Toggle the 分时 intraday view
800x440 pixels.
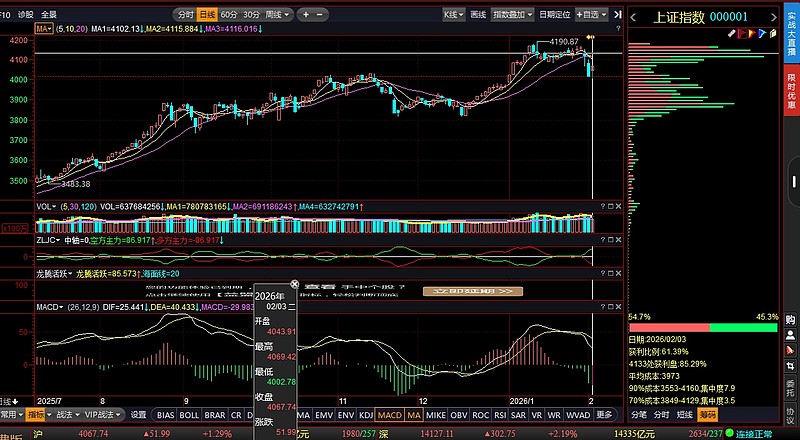[x=184, y=15]
